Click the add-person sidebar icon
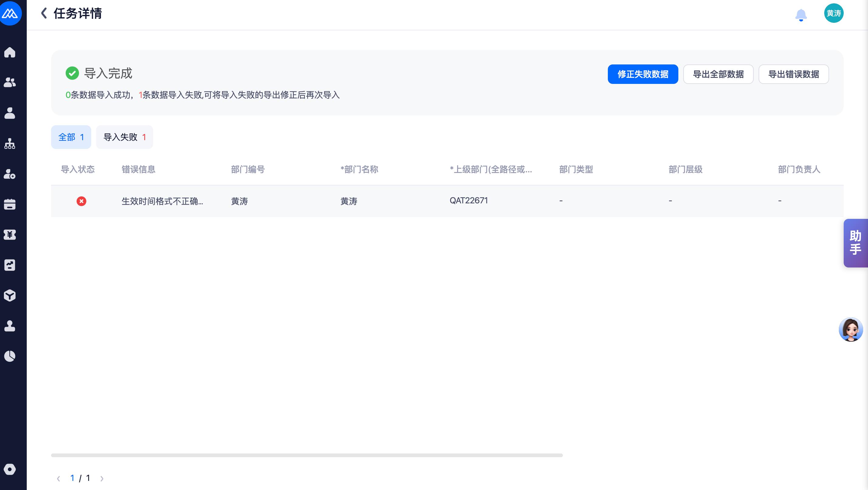Screen dimensions: 868x490 pyautogui.click(x=10, y=174)
